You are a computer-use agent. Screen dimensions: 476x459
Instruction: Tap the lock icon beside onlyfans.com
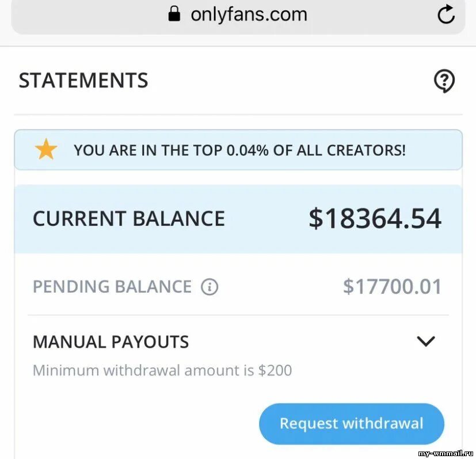coord(174,14)
